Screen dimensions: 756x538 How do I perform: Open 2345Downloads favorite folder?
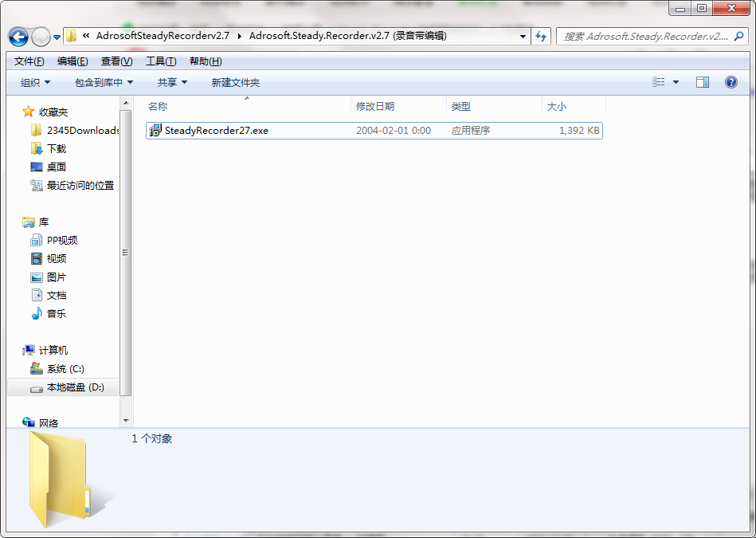(82, 130)
